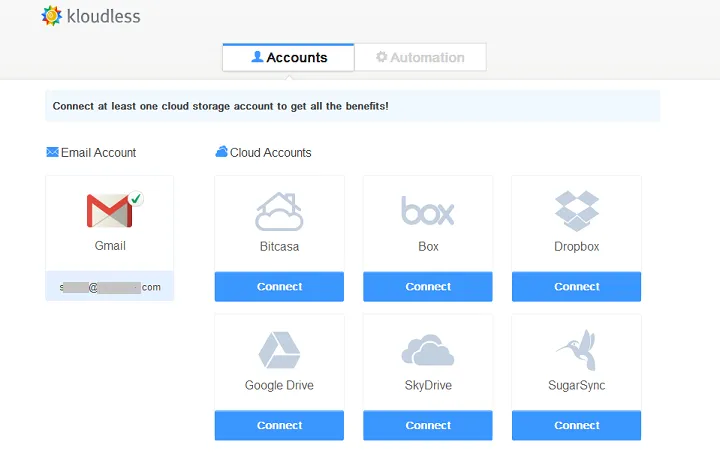
Task: Click the connect cloud storage notice banner
Action: tap(353, 106)
